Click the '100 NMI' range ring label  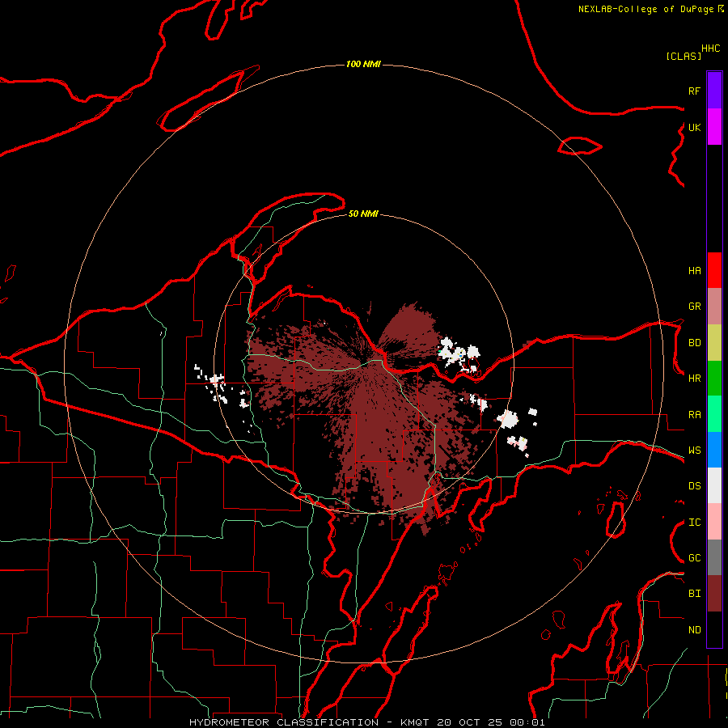pos(363,64)
